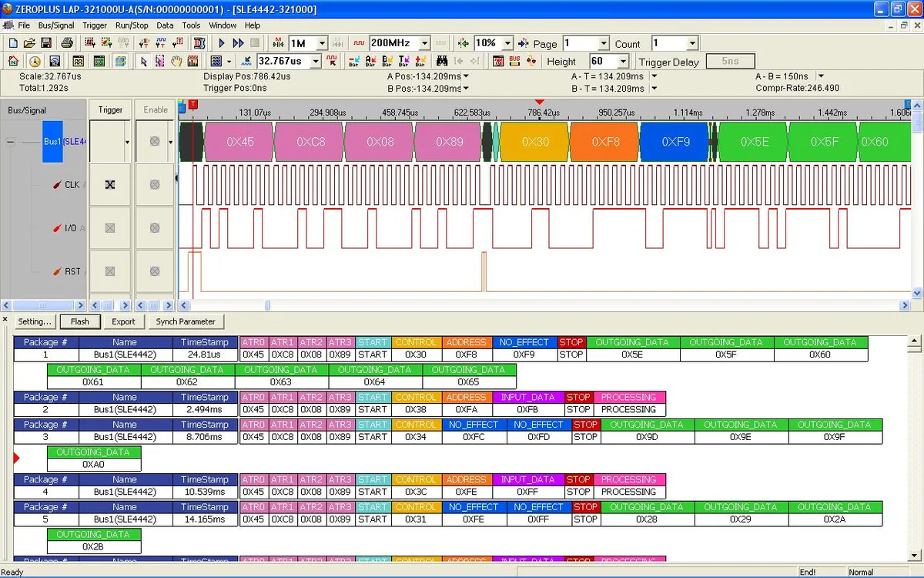
Task: Jump to the A Bar marker
Action: pyautogui.click(x=370, y=62)
